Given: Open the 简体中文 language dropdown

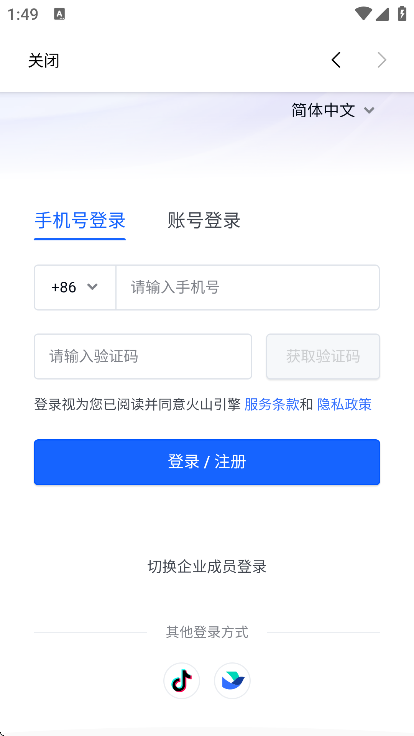Looking at the screenshot, I should [x=333, y=110].
